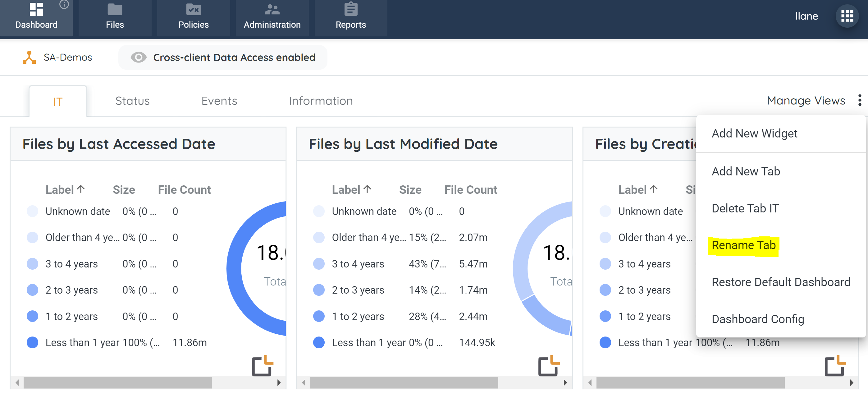The height and width of the screenshot is (395, 868).
Task: Open the Reports clipboard icon
Action: coord(350,9)
